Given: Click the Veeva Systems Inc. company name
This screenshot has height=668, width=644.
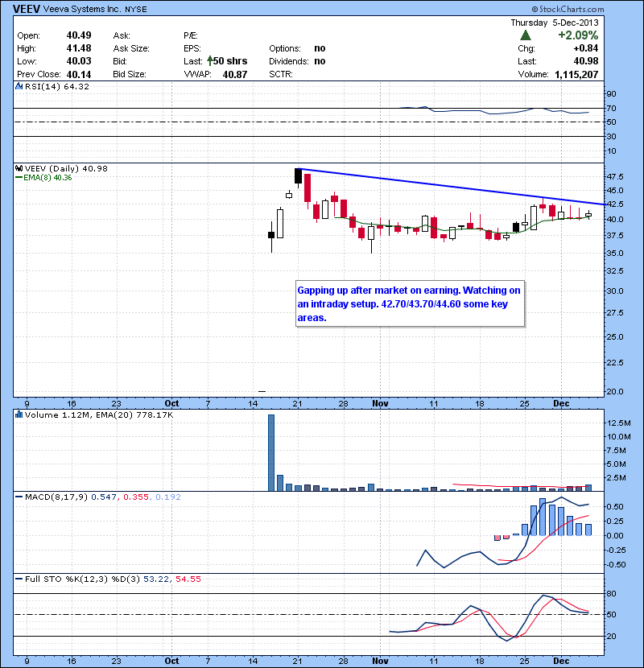Looking at the screenshot, I should click(82, 9).
